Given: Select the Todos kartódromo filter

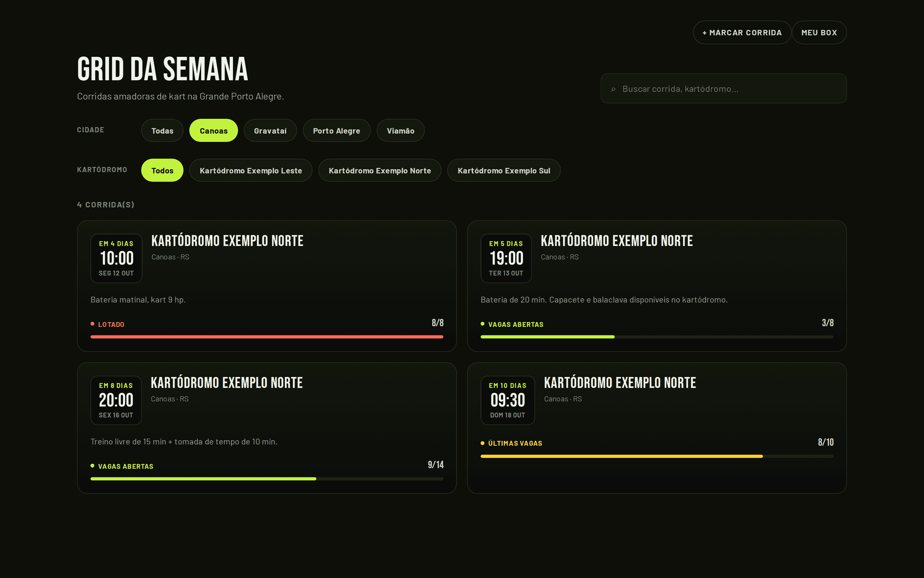Looking at the screenshot, I should point(162,170).
